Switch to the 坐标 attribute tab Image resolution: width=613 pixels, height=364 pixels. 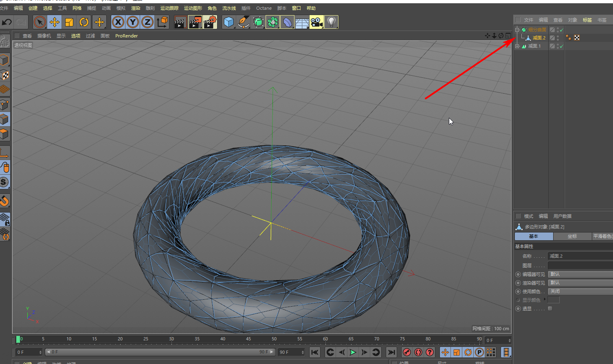[x=572, y=236]
